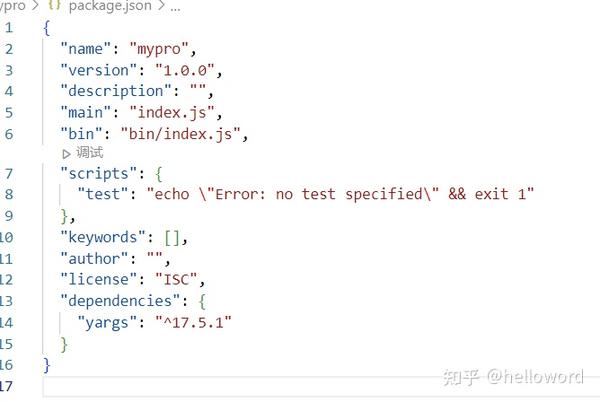Click the 调试 debug code lens link
This screenshot has height=402, width=600.
click(x=89, y=153)
